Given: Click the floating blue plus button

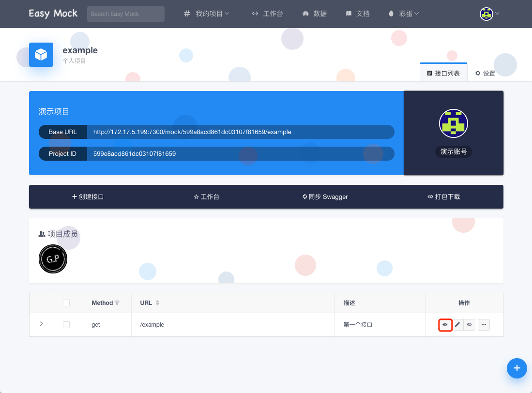Looking at the screenshot, I should pos(517,368).
